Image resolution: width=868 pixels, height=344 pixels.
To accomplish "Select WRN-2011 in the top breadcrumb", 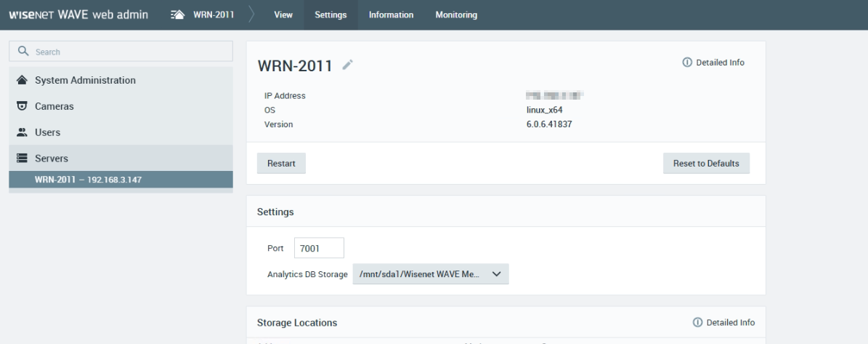I will (x=213, y=15).
